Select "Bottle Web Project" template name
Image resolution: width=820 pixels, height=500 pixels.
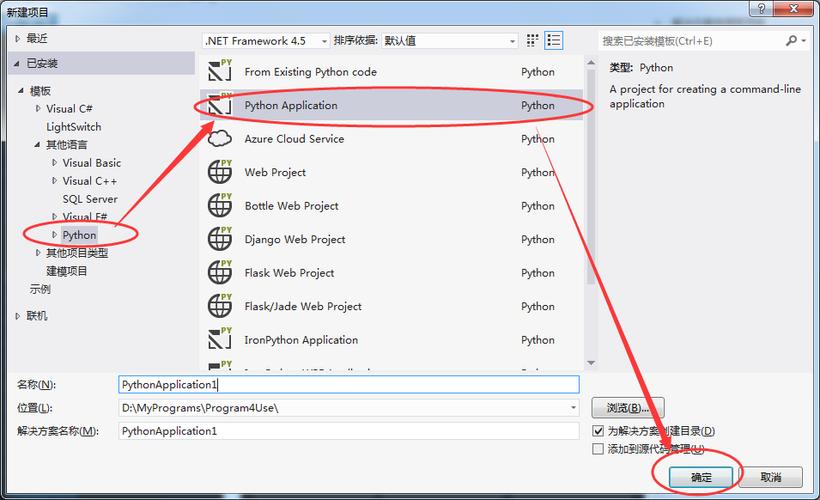[x=291, y=206]
